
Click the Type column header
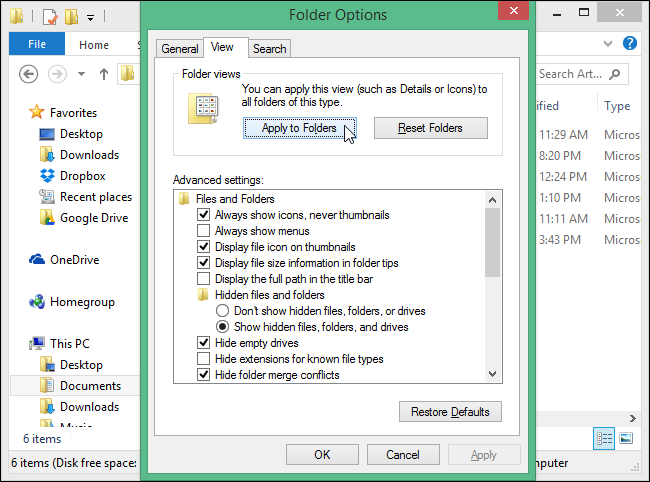(617, 106)
